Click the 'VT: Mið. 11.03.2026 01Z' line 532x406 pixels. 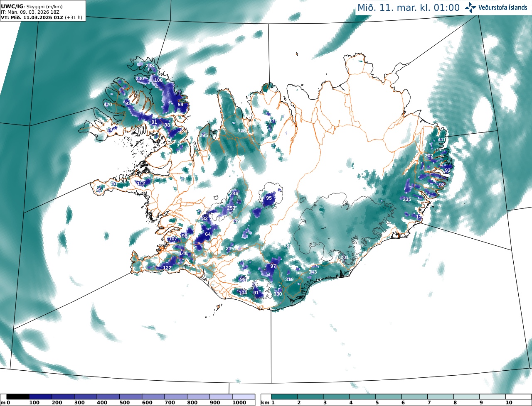point(32,17)
